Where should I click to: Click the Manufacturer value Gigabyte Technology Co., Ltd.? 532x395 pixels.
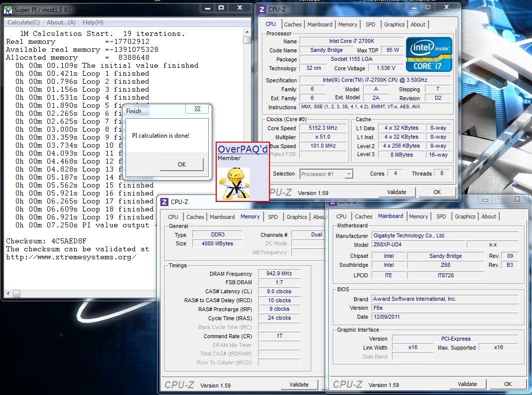click(445, 235)
